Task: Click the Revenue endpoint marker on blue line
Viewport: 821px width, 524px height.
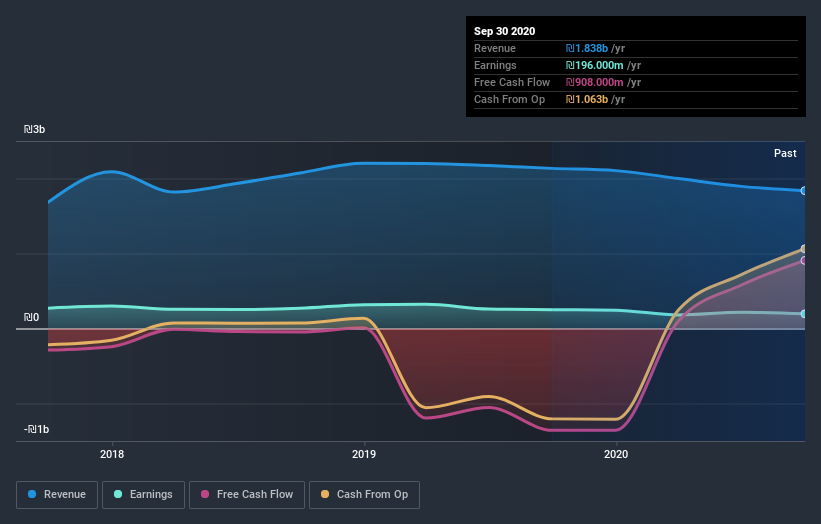Action: pos(804,191)
